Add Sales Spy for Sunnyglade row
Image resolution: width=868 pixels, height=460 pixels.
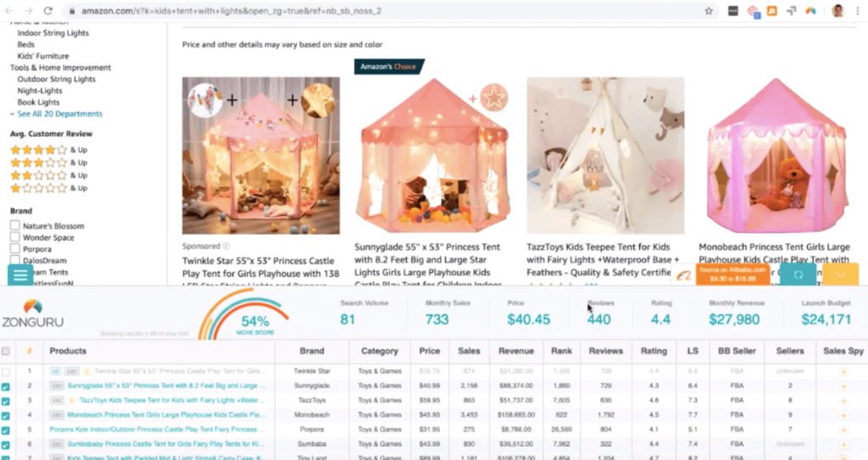coord(843,385)
